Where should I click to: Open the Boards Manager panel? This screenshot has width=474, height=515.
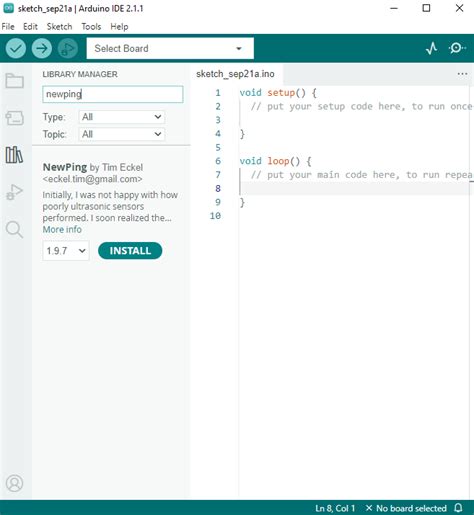click(x=14, y=118)
